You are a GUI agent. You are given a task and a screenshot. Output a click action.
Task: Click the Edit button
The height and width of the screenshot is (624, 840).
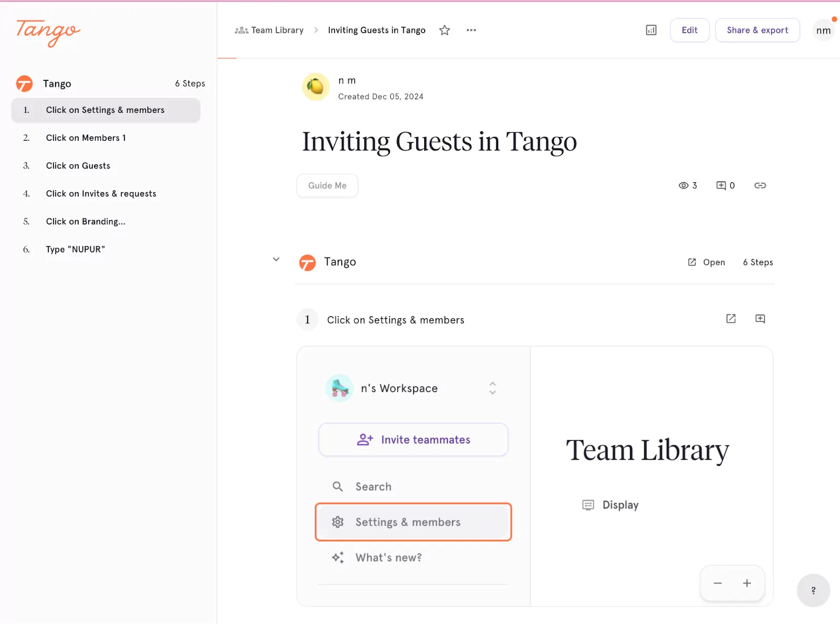pos(689,30)
